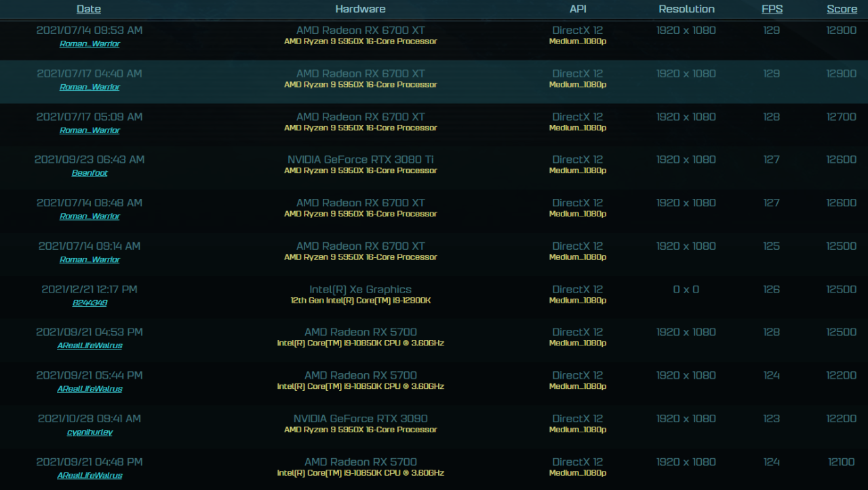Viewport: 868px width, 490px height.
Task: Click the Hardware column header
Action: (x=360, y=9)
